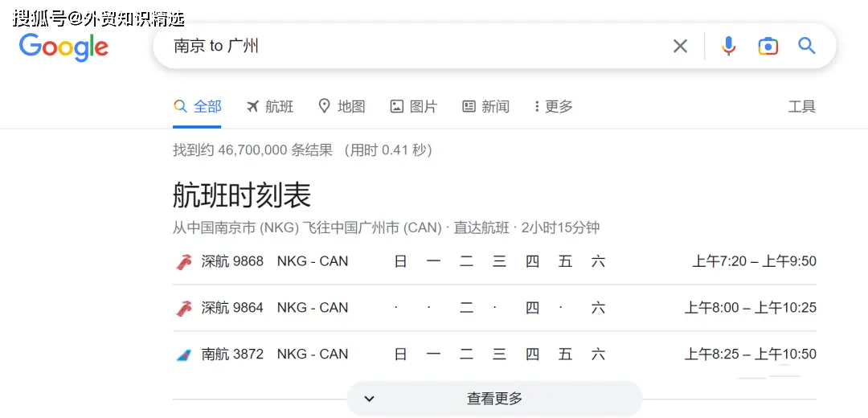This screenshot has width=868, height=418.
Task: Click the Google logo
Action: coord(63,47)
